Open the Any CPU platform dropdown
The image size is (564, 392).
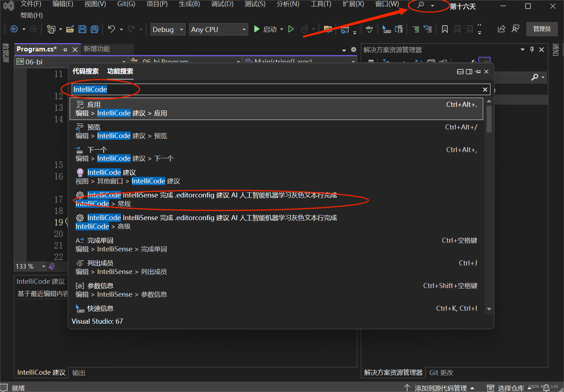218,29
